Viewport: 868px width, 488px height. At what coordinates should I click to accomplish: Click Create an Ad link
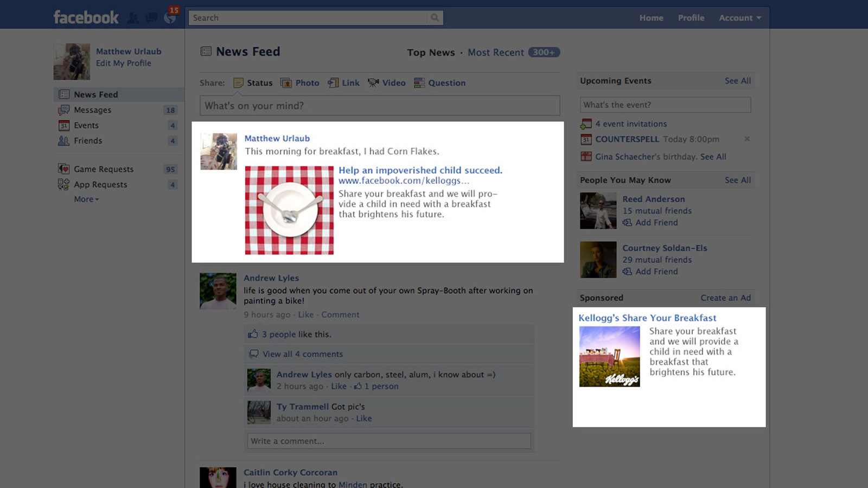725,298
